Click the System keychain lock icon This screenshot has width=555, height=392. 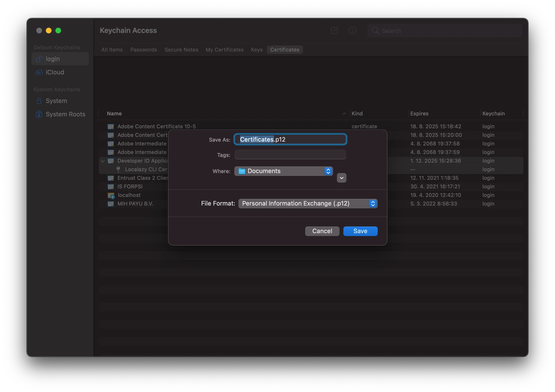click(39, 101)
